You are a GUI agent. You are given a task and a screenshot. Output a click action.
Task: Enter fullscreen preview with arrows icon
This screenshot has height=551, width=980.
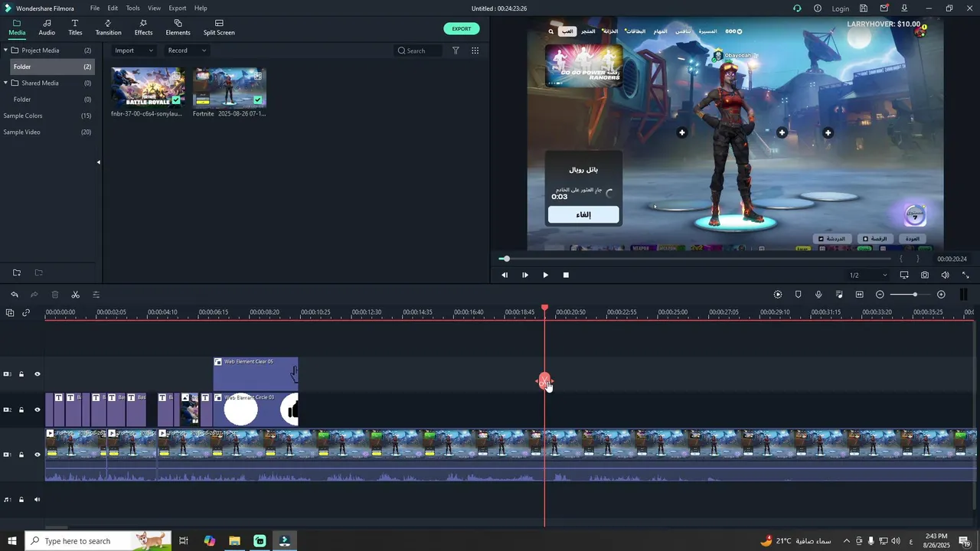pyautogui.click(x=965, y=275)
